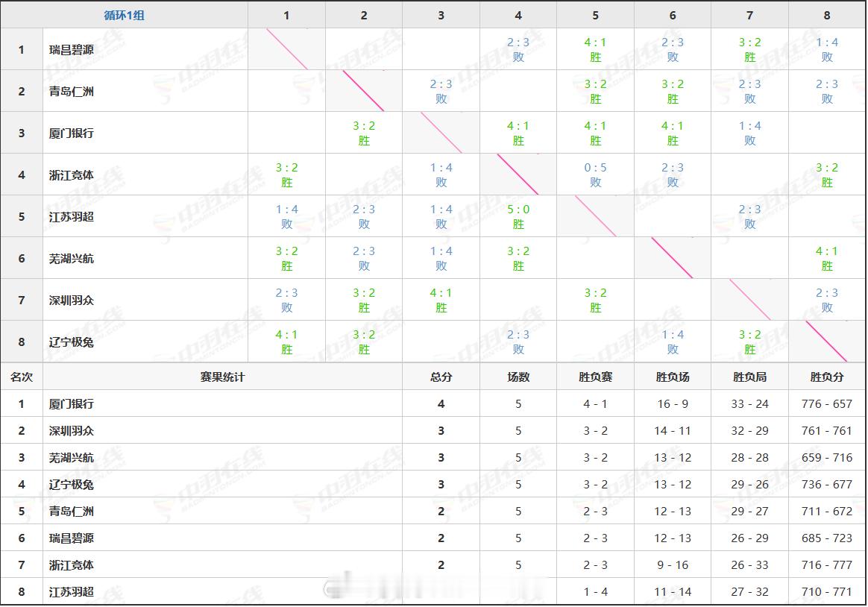This screenshot has height=607, width=868.
Task: Click 瑞昌碧源's 1:4 败 result against team 8
Action: point(827,49)
